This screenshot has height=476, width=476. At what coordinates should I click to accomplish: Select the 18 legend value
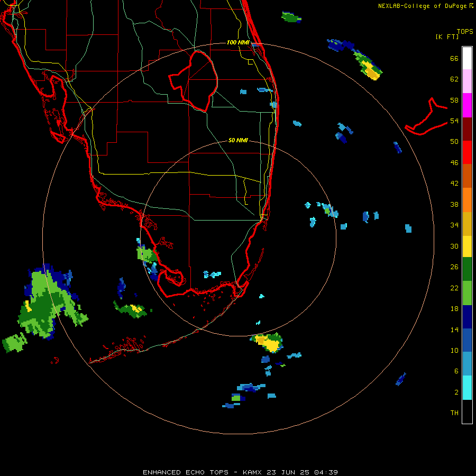(454, 309)
